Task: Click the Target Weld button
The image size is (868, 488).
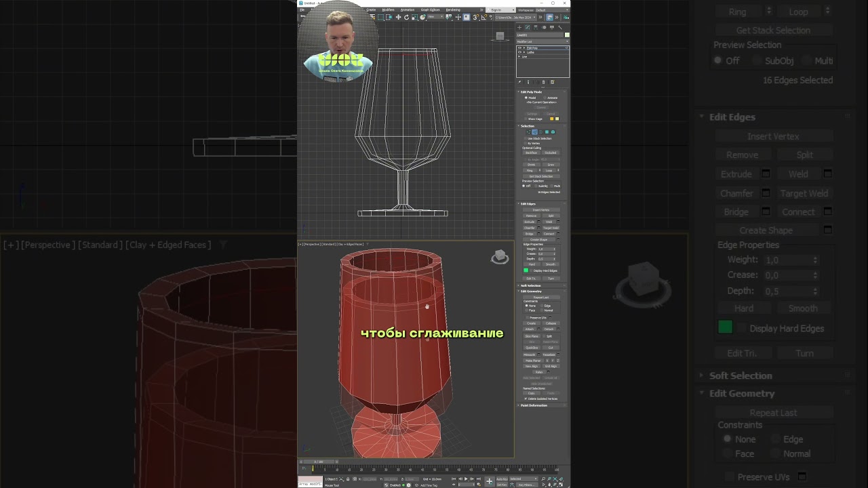Action: coord(551,228)
